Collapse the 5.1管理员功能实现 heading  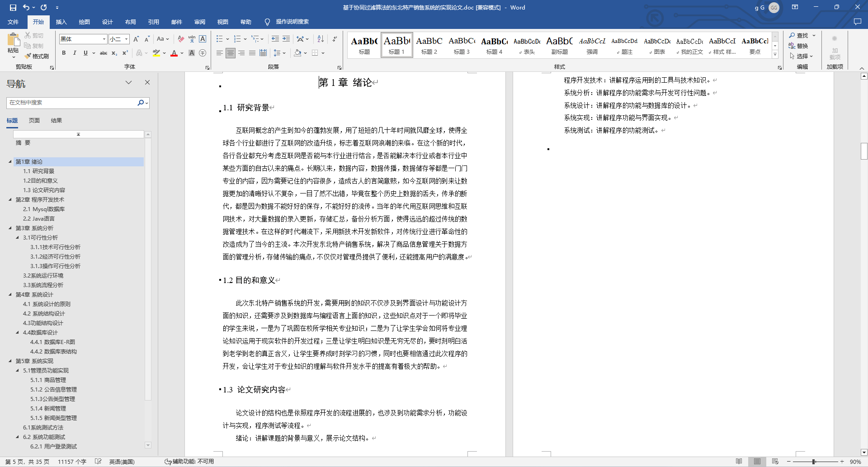pyautogui.click(x=17, y=371)
